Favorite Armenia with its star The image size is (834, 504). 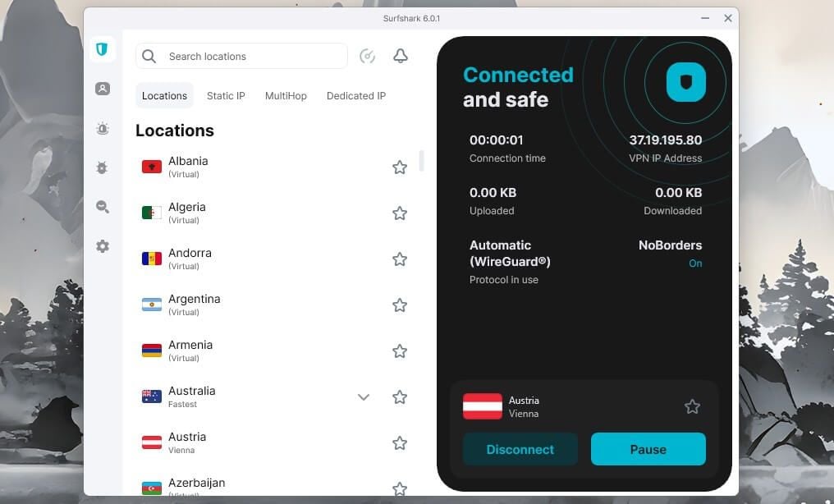[x=400, y=351]
